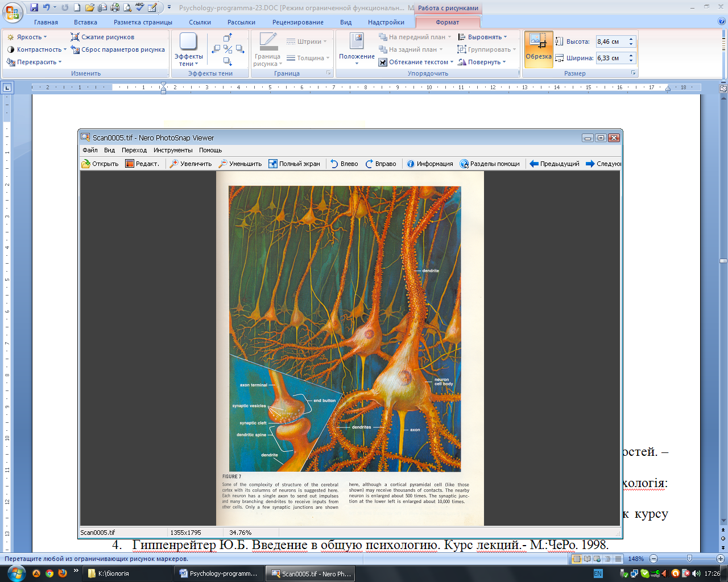728x582 pixels.
Task: Undo the last action in Word
Action: [47, 7]
